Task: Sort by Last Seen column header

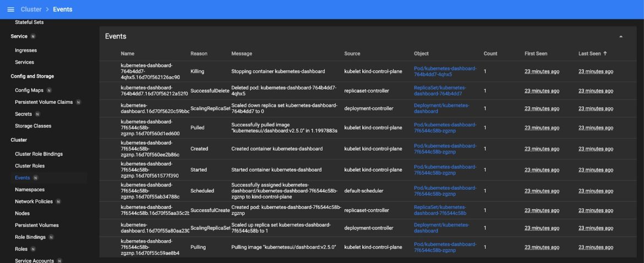Action: click(x=592, y=53)
